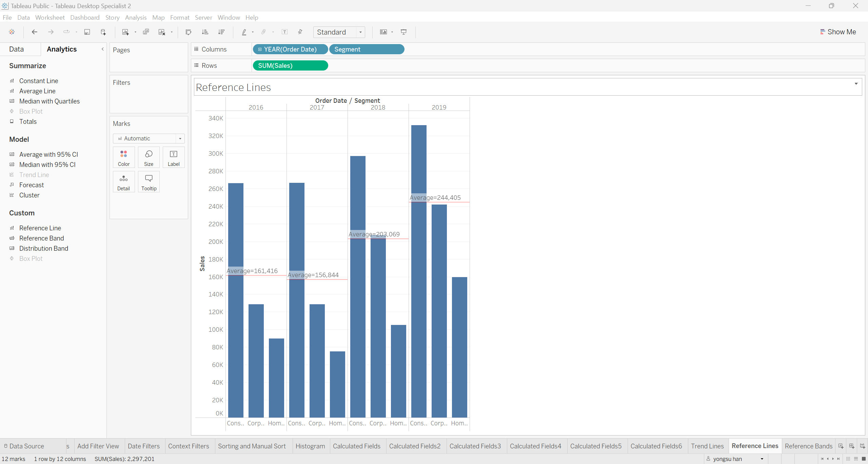This screenshot has width=868, height=464.
Task: Open the Analysis menu
Action: pyautogui.click(x=136, y=17)
